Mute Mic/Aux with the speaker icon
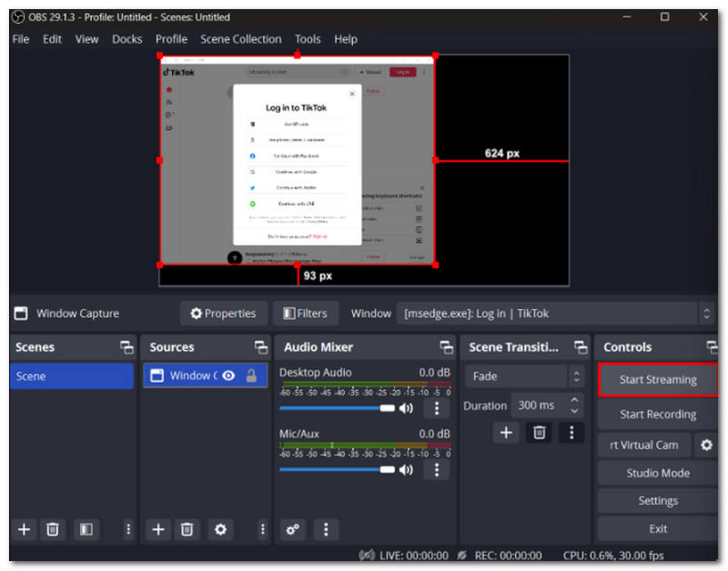This screenshot has width=728, height=571. click(406, 470)
